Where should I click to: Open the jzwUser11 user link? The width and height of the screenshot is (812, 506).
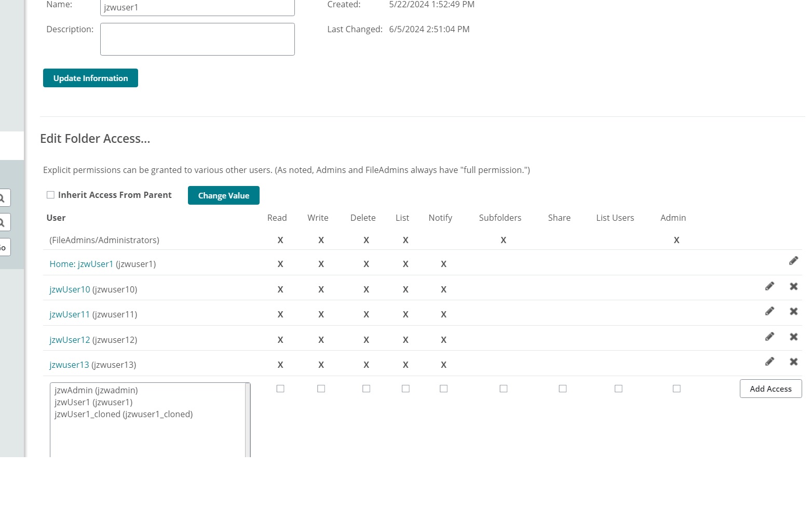70,314
